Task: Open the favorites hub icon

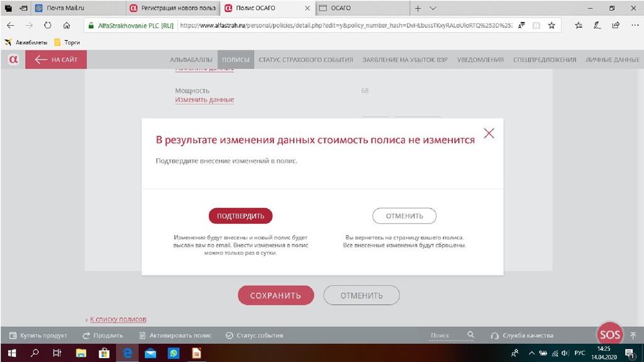Action: (579, 25)
